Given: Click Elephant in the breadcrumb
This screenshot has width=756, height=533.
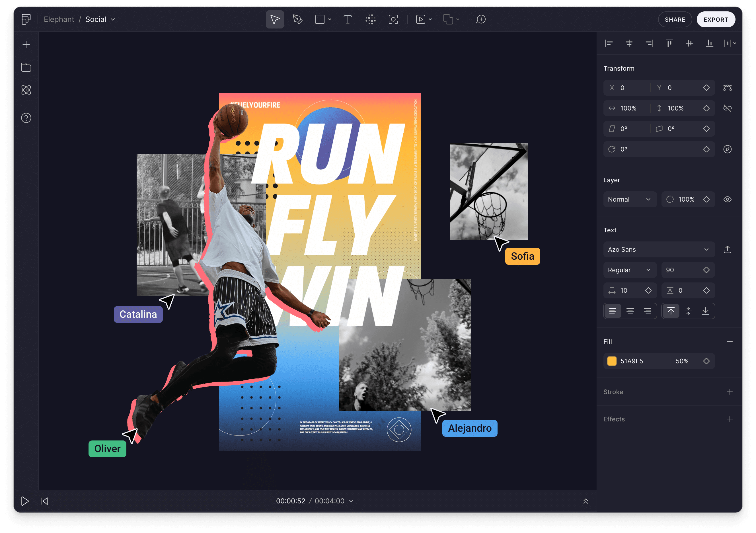Looking at the screenshot, I should (59, 19).
